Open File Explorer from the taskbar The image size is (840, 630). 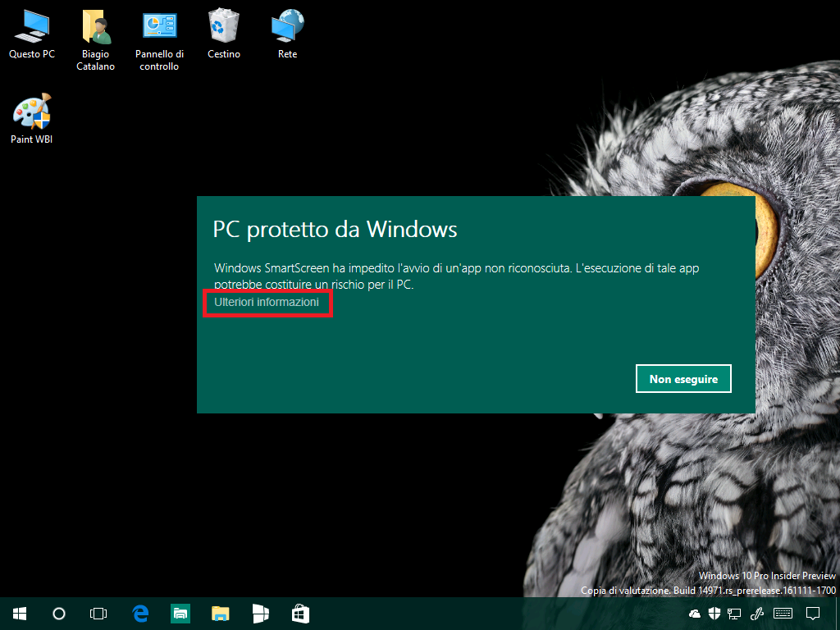point(220,614)
